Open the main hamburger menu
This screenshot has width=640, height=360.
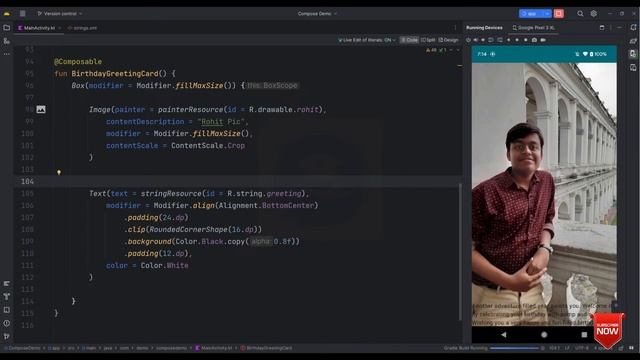pyautogui.click(x=22, y=13)
